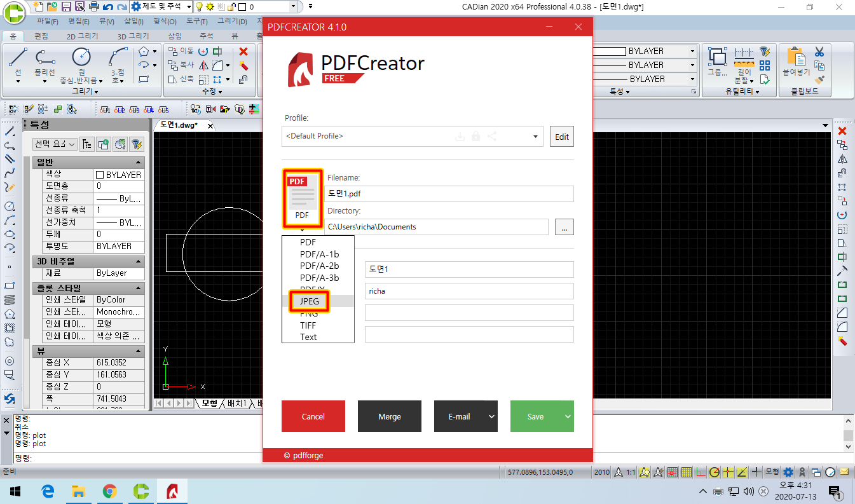Click the Cut scissors icon in clipboard group
This screenshot has width=855, height=504.
[819, 51]
